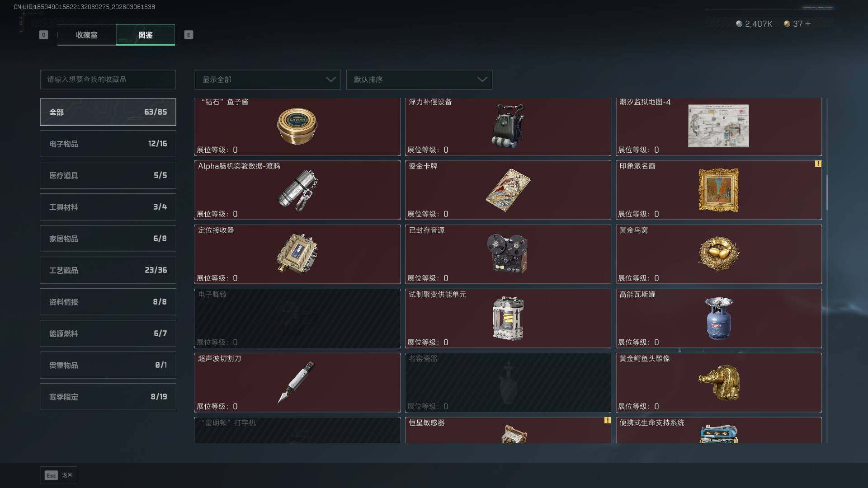Choose the 高能瓦斯罐 gas canister icon
Screen dimensions: 868x488
(x=719, y=318)
